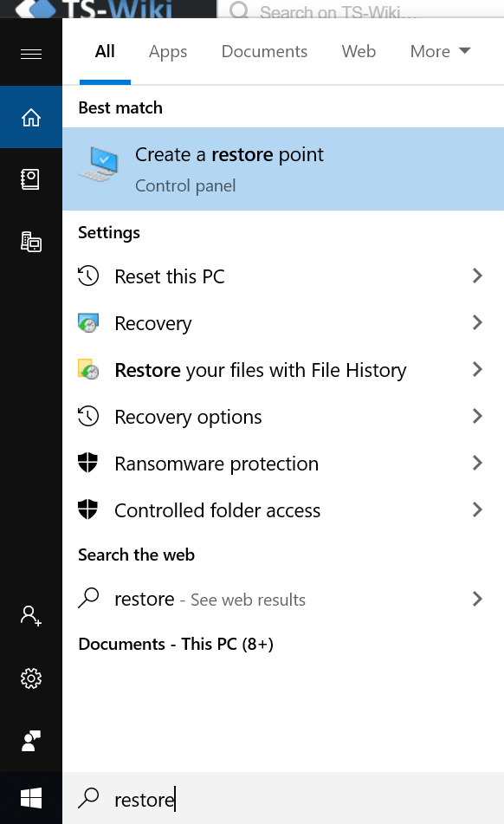The image size is (504, 824).
Task: Open the devices icon in the sidebar
Action: pyautogui.click(x=31, y=242)
